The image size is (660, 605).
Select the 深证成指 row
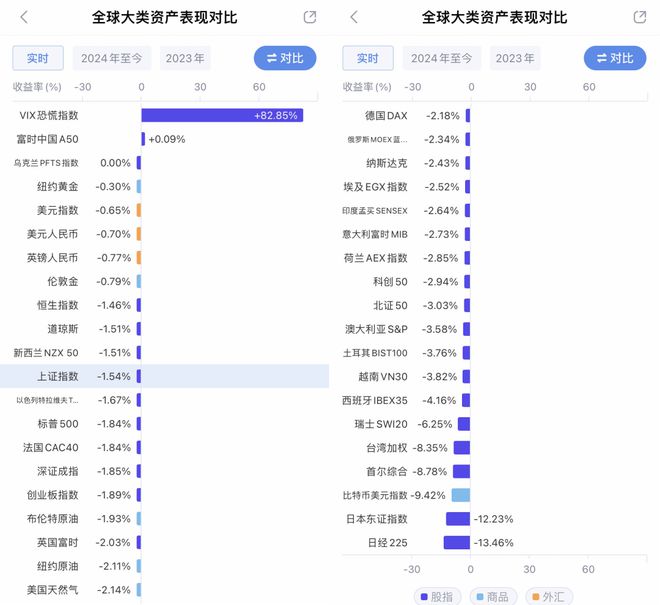pos(165,471)
